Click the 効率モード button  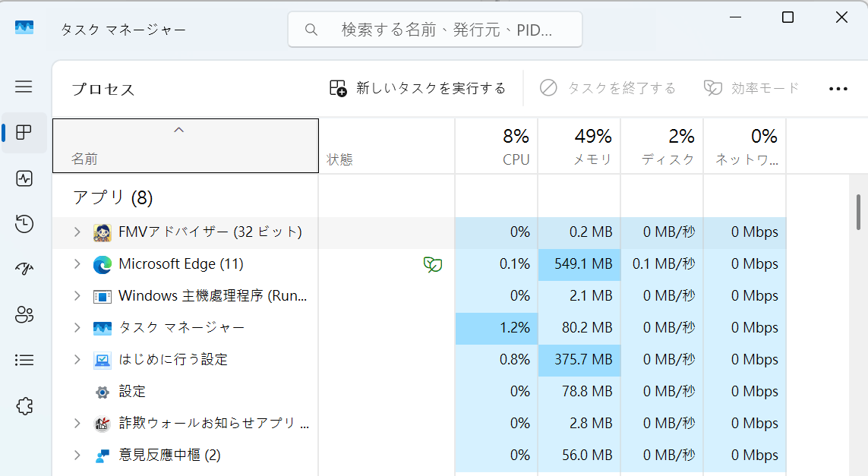click(x=751, y=88)
